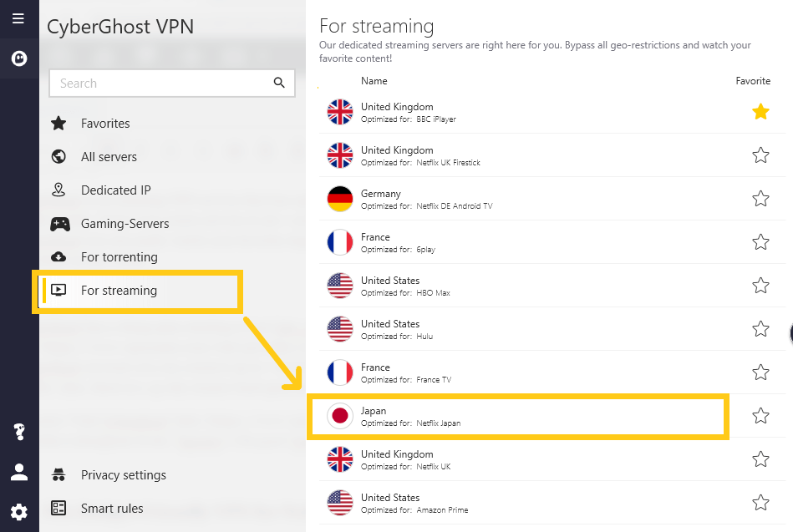Viewport: 793px width, 532px height.
Task: Go to For torrenting servers
Action: tap(119, 257)
